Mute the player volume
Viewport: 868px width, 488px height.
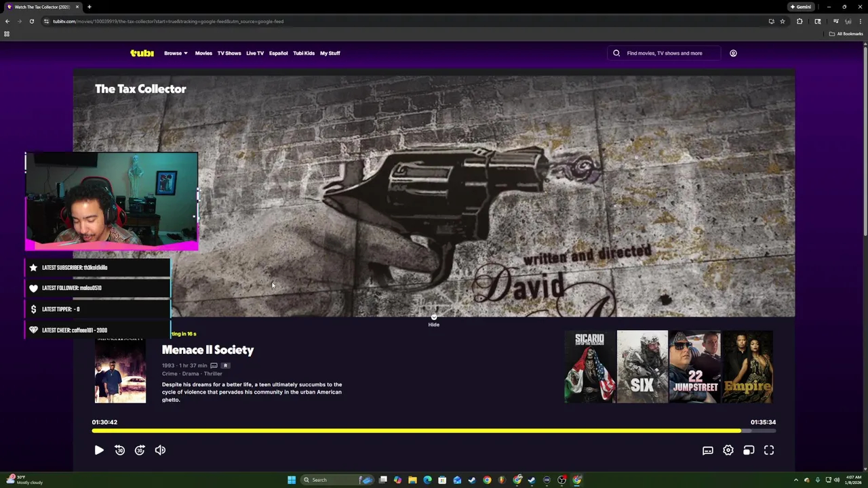tap(160, 450)
